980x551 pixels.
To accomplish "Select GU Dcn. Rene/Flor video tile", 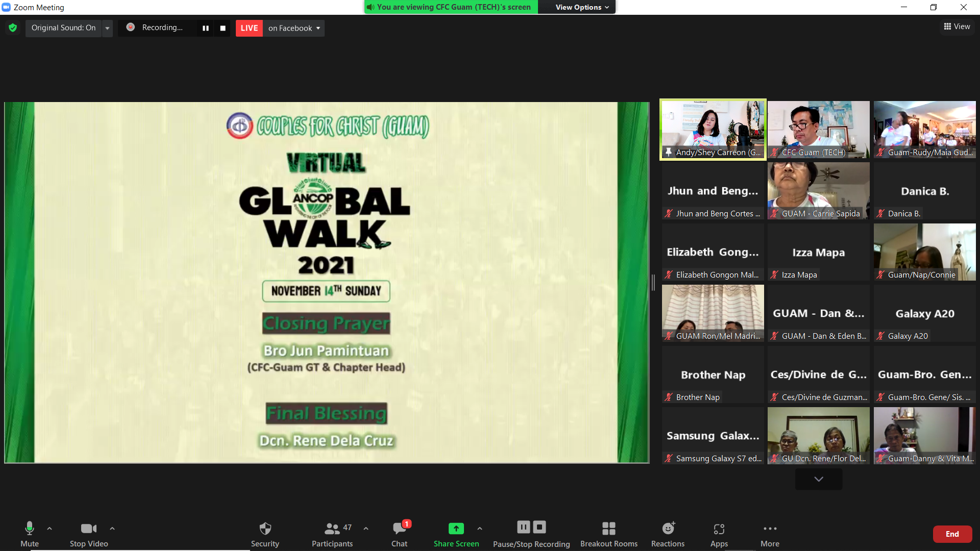I will [x=818, y=436].
